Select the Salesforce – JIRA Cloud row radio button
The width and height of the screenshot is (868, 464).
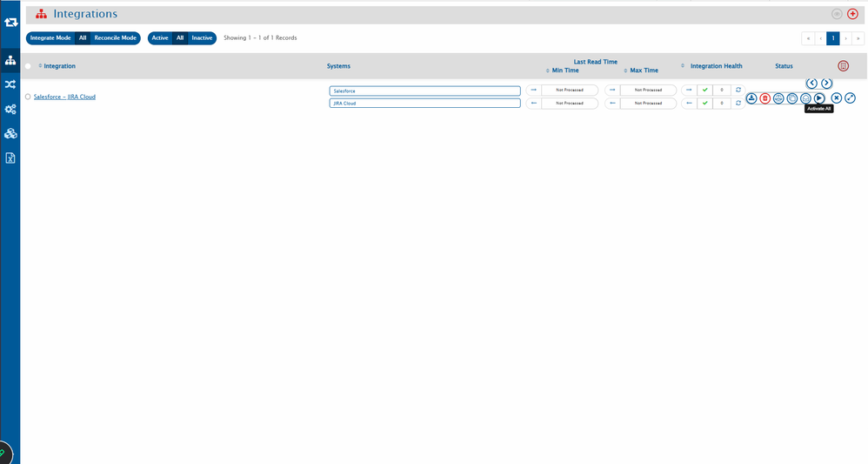(x=28, y=97)
